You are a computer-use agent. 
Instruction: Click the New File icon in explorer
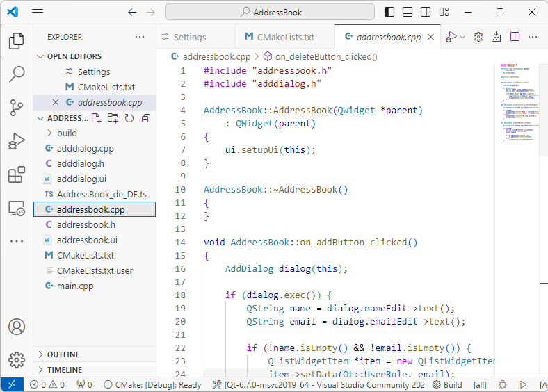[96, 118]
